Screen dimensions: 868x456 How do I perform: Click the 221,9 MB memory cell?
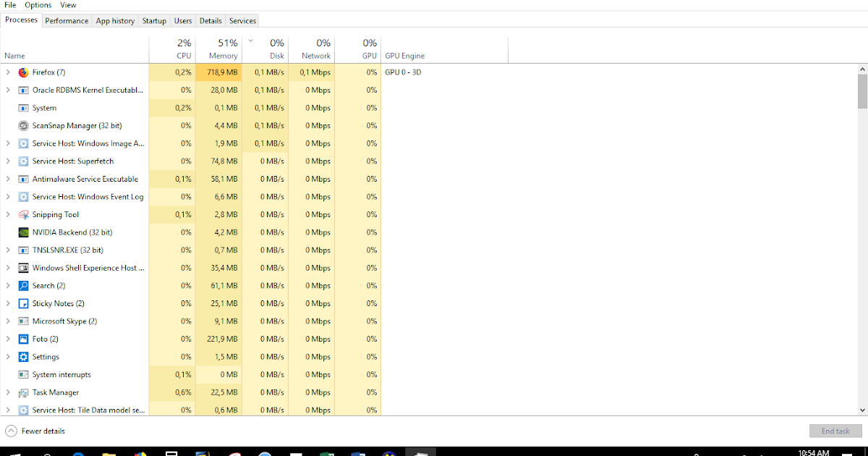(x=218, y=339)
